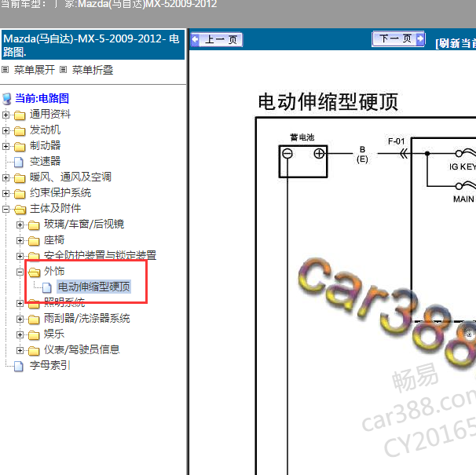Expand the 仪表/驾驶员信息 node
The width and height of the screenshot is (476, 475).
(x=20, y=351)
